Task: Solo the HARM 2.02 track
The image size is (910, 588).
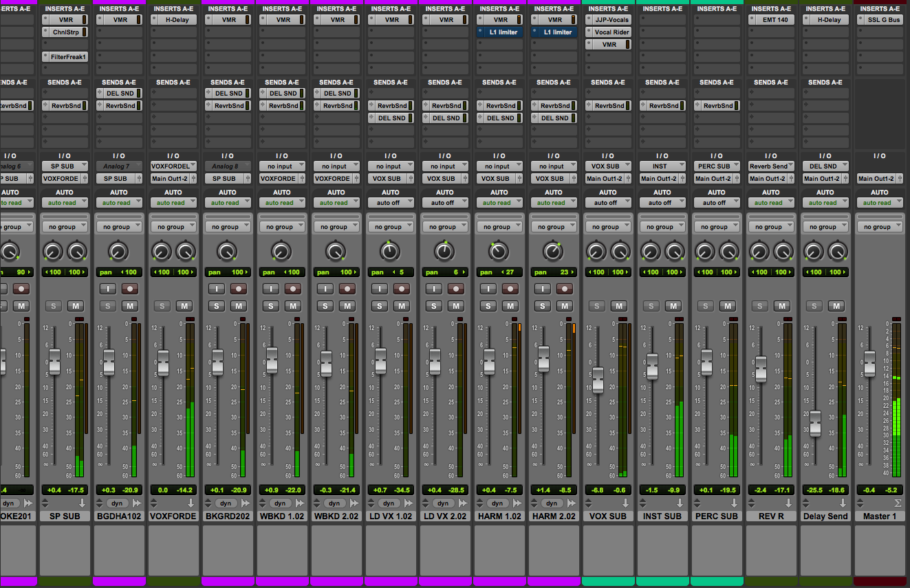Action: pos(543,306)
